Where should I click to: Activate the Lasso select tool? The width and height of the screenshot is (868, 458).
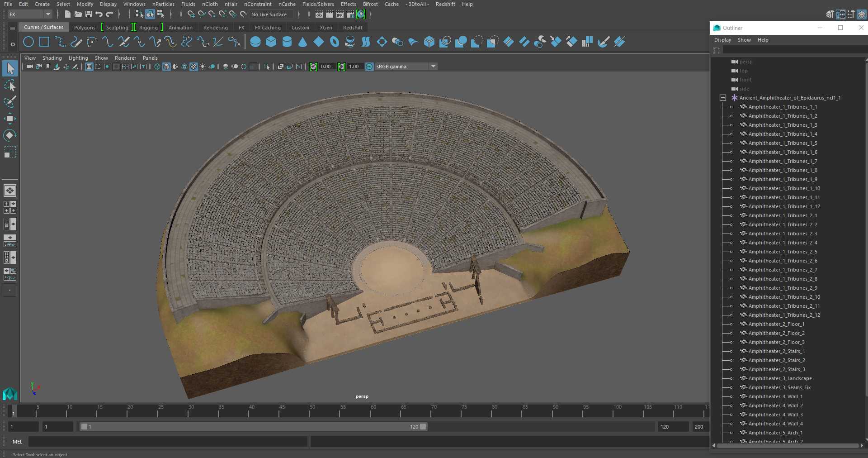pyautogui.click(x=10, y=86)
